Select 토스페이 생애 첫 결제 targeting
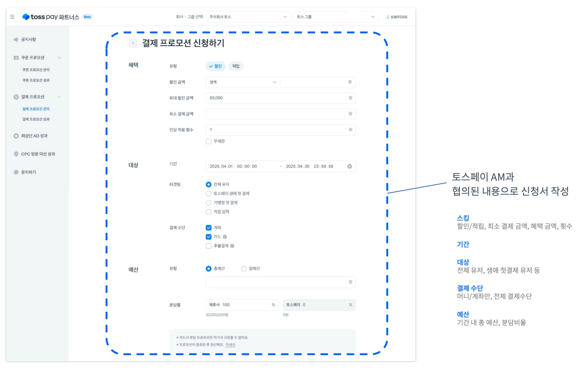 pos(209,194)
